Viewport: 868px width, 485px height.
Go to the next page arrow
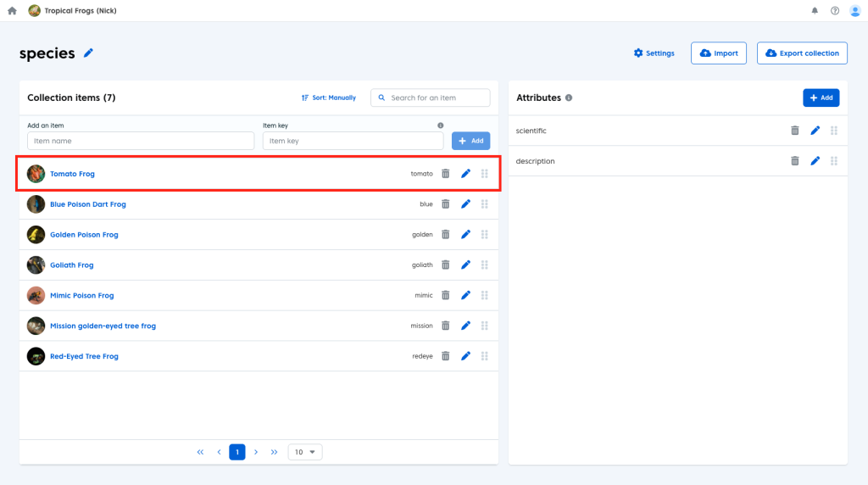pyautogui.click(x=256, y=452)
